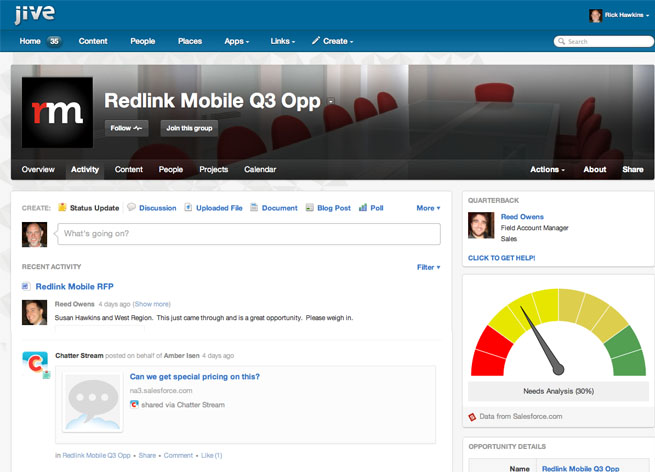Click Reed Owens quarterback photo
655x472 pixels.
(481, 225)
